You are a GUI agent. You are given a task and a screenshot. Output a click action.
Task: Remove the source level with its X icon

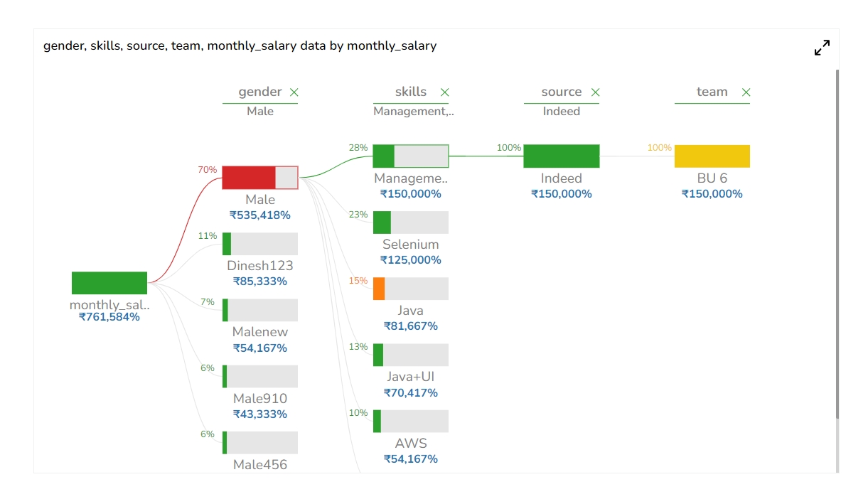pos(596,92)
